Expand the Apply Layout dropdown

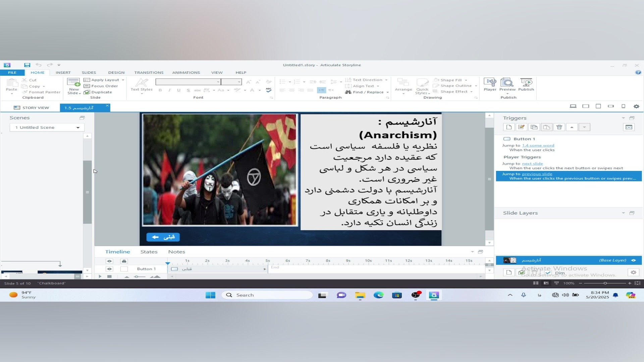(x=123, y=80)
